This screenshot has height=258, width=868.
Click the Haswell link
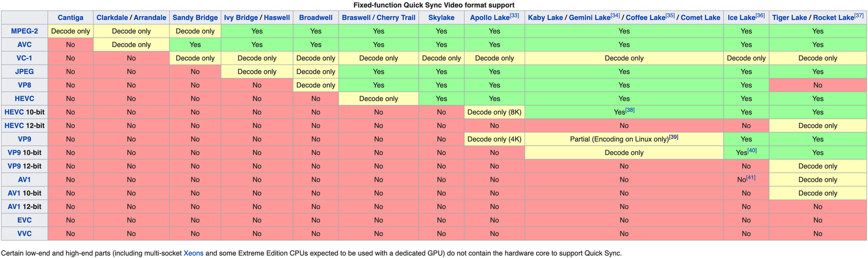click(x=277, y=18)
